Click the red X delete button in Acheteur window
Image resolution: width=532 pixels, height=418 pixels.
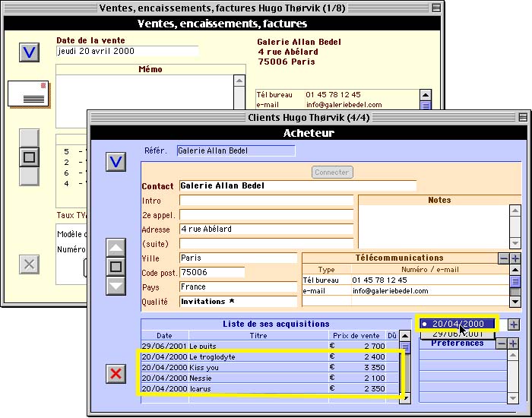click(116, 374)
